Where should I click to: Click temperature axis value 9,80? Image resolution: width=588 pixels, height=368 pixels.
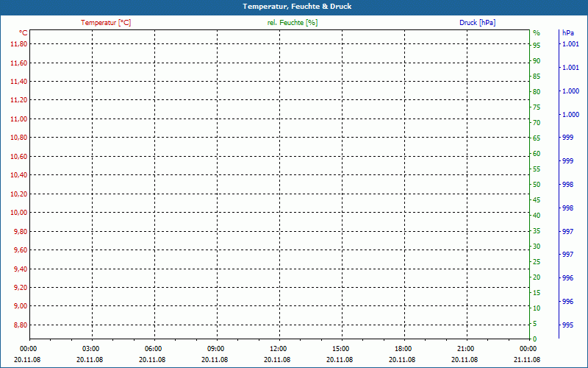click(21, 231)
